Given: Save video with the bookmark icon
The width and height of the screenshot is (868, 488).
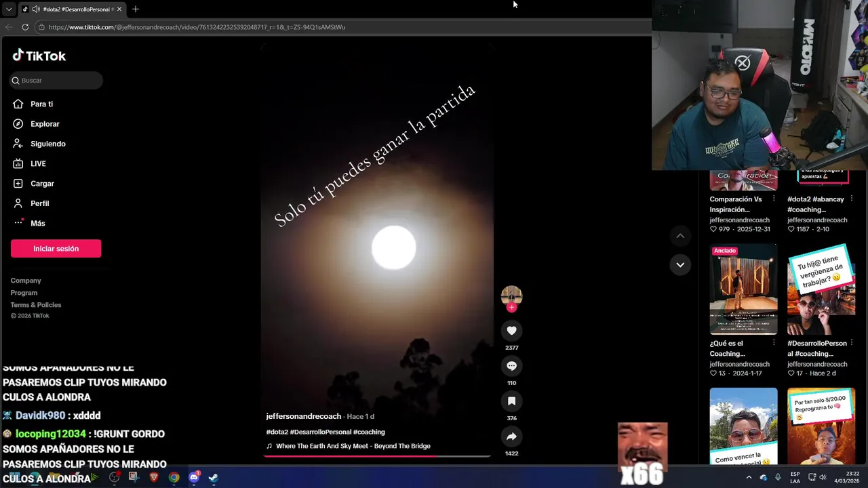Looking at the screenshot, I should click(511, 401).
